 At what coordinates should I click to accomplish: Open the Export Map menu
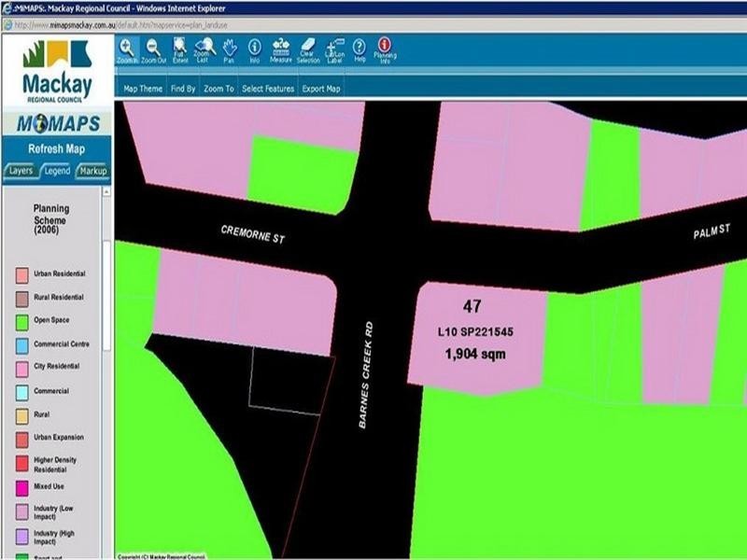click(x=321, y=89)
